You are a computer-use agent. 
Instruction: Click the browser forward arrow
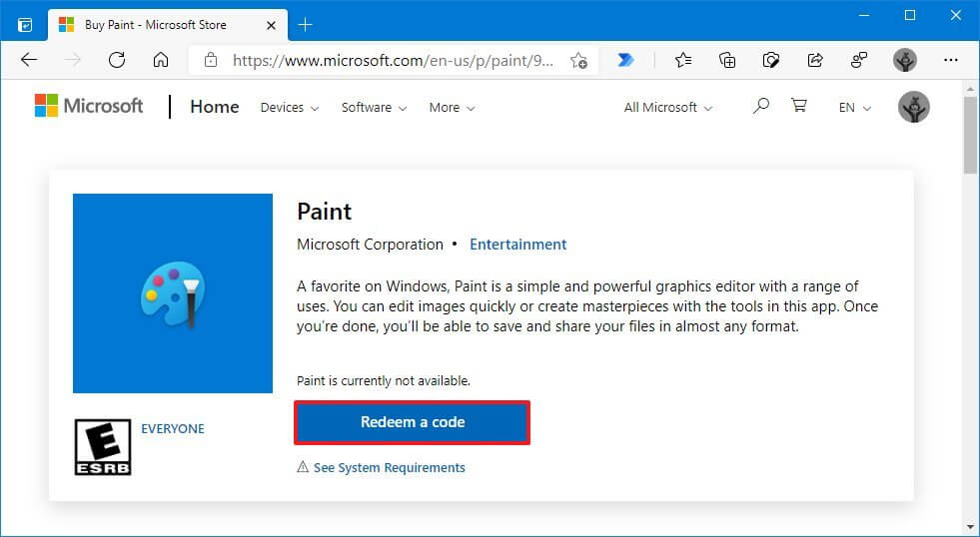point(73,60)
